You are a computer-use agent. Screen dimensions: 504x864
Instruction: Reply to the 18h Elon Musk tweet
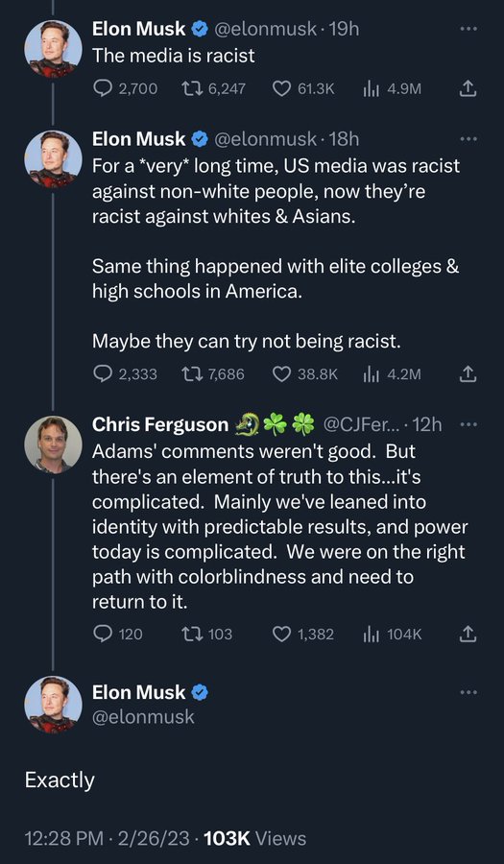coord(125,374)
